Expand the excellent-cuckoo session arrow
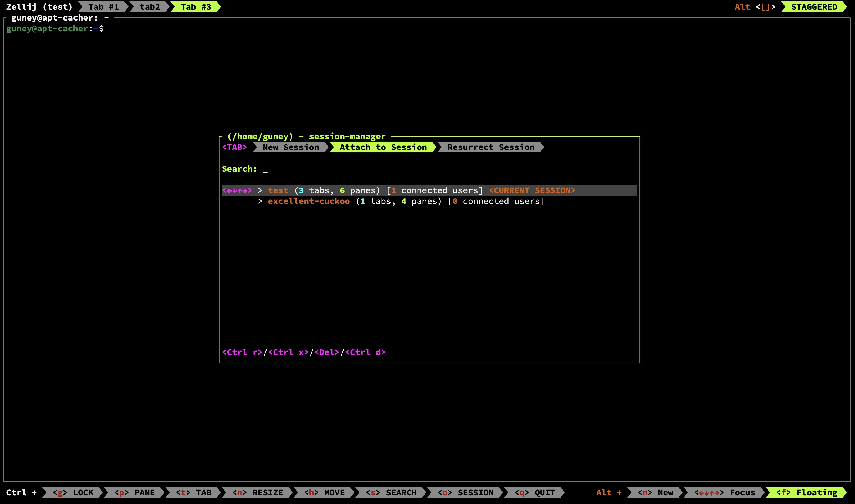Screen dimensions: 855x504 click(x=260, y=201)
